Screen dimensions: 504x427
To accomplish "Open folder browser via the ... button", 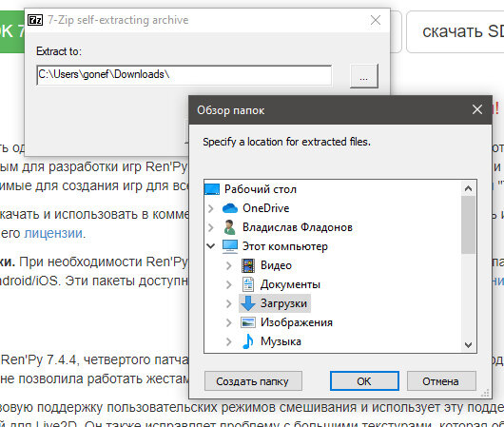I will 364,76.
